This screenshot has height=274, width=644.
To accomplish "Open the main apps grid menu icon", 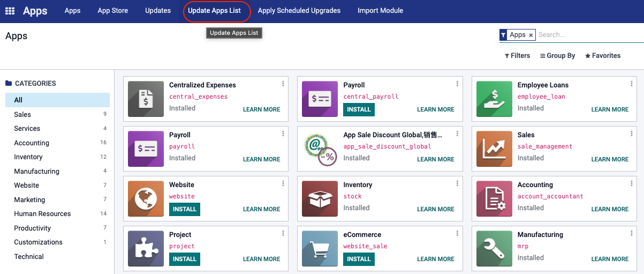I will point(10,11).
